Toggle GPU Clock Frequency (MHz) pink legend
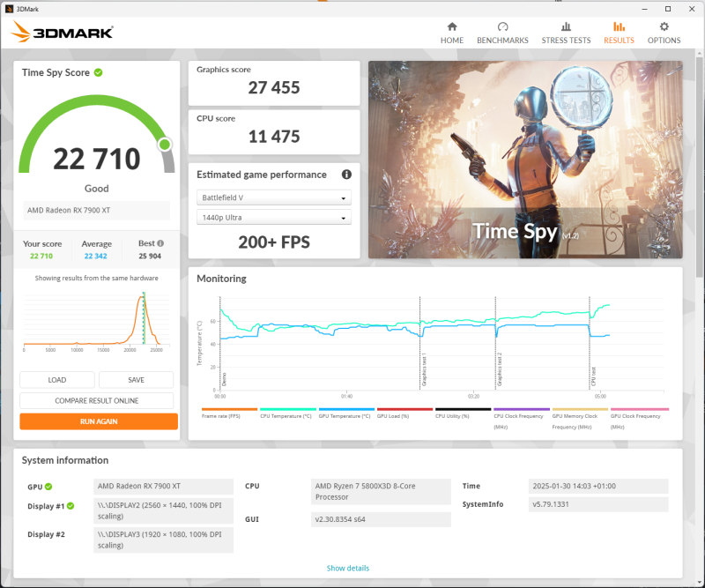 coord(640,419)
